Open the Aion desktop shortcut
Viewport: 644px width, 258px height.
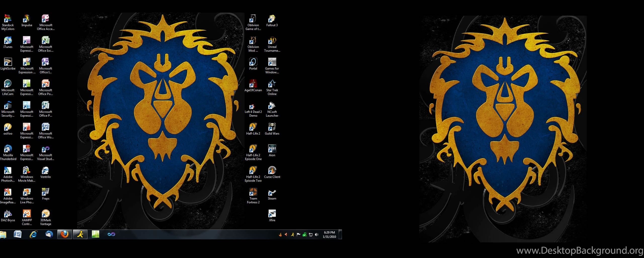point(272,151)
